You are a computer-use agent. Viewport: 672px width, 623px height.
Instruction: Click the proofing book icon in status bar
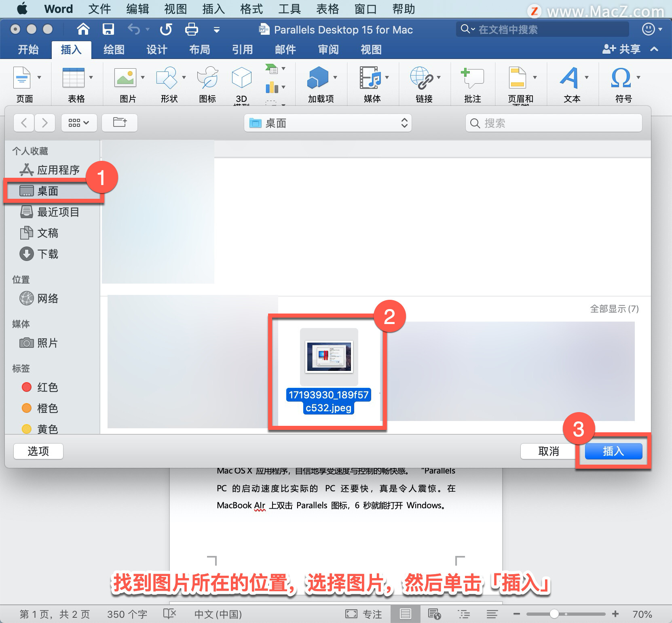pos(169,614)
